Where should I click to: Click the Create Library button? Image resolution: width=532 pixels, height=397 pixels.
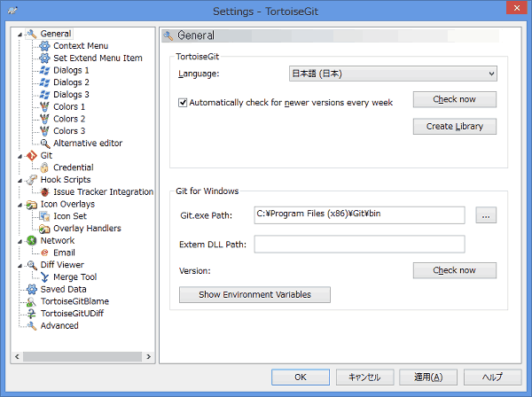[455, 127]
